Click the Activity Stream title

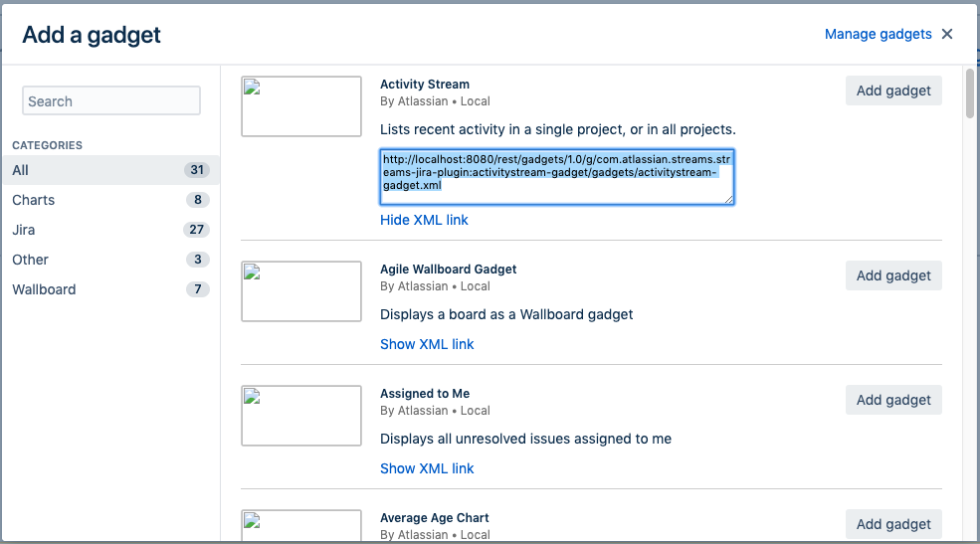[425, 85]
